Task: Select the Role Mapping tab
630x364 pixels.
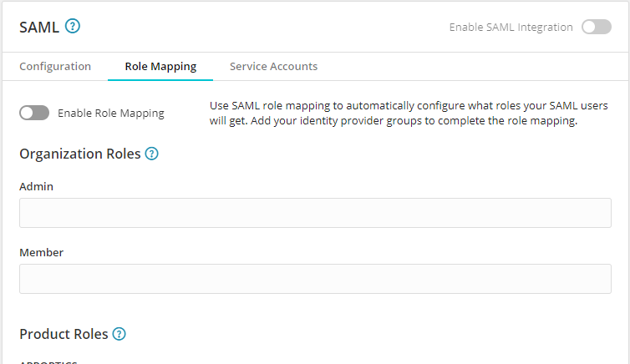Action: (160, 67)
